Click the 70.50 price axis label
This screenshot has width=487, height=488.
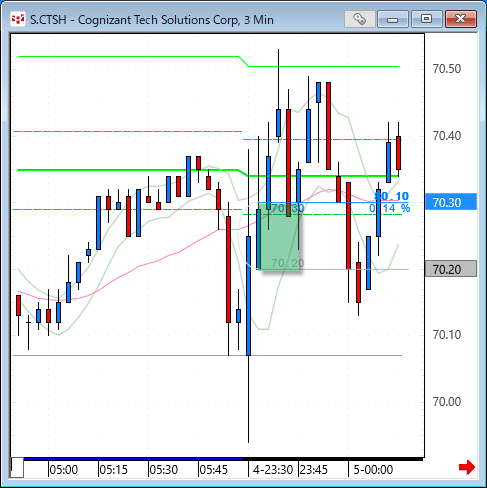pos(447,69)
